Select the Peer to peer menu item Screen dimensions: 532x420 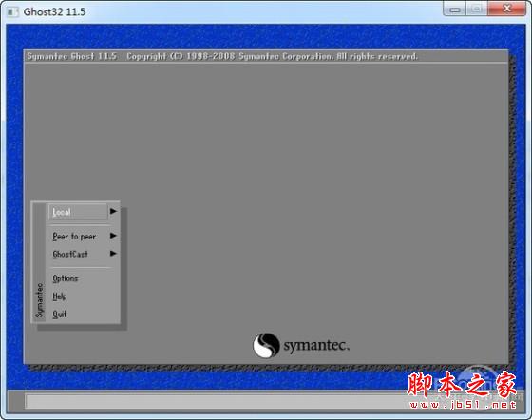pos(74,237)
